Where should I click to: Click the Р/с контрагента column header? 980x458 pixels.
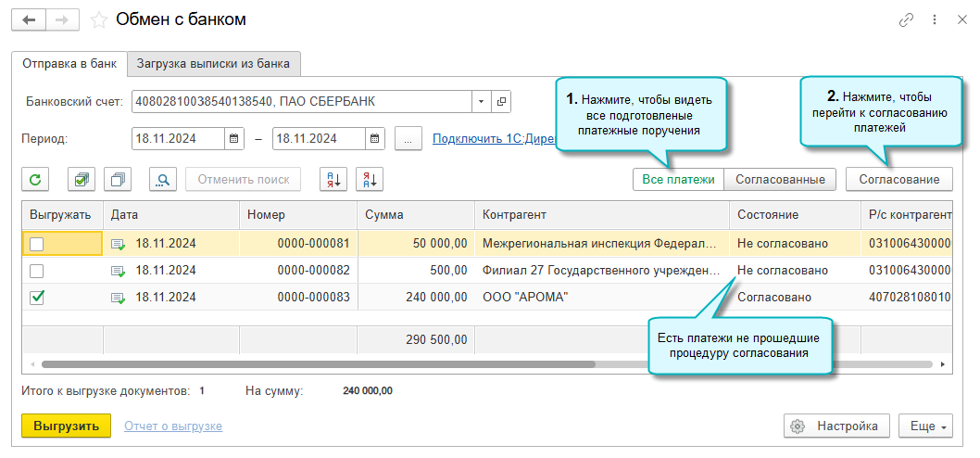pos(907,214)
